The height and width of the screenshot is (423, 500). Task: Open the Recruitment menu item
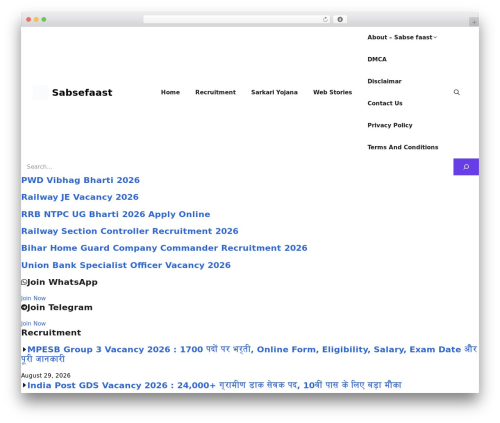click(215, 92)
